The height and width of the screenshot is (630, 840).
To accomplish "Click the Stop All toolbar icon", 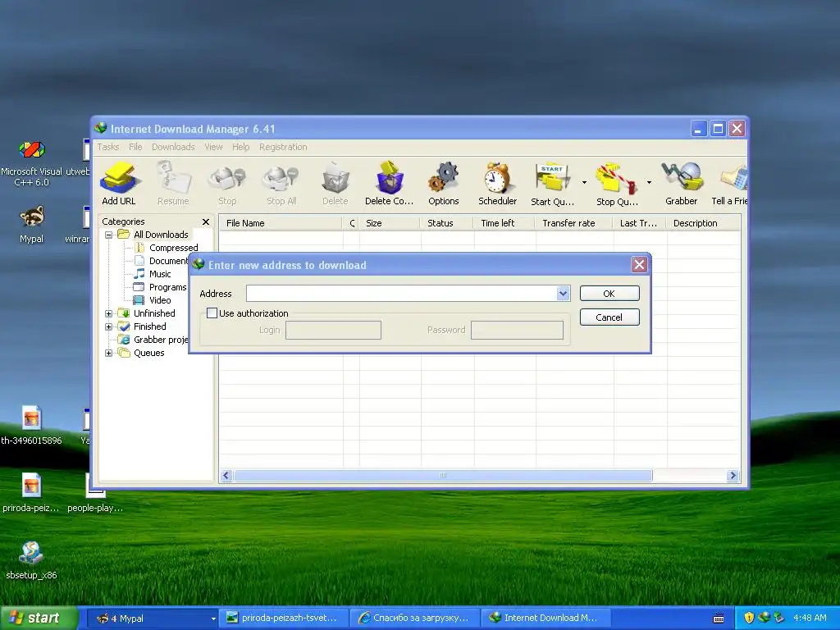I will pos(281,178).
